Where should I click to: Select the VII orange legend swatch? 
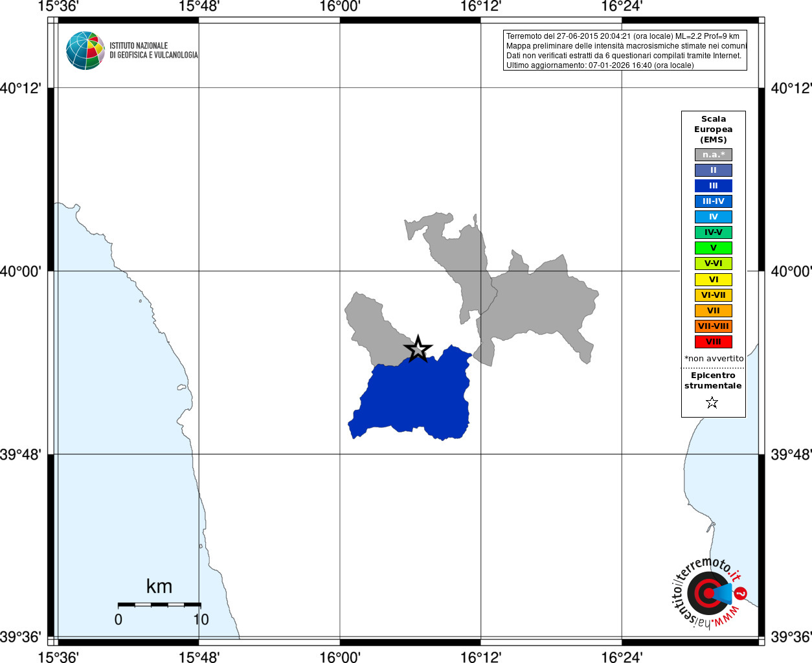point(714,311)
